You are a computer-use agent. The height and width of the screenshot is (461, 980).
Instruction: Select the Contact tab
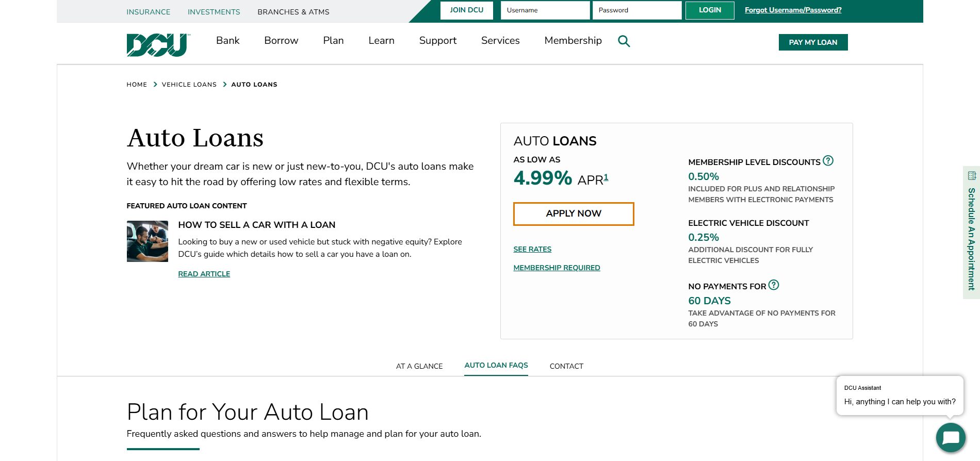coord(566,366)
